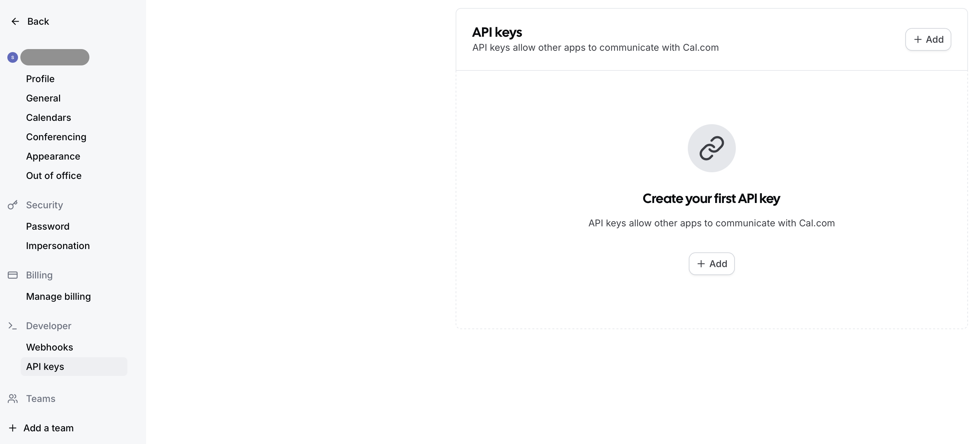This screenshot has width=980, height=444.
Task: Click the Developer terminal icon
Action: (x=13, y=326)
